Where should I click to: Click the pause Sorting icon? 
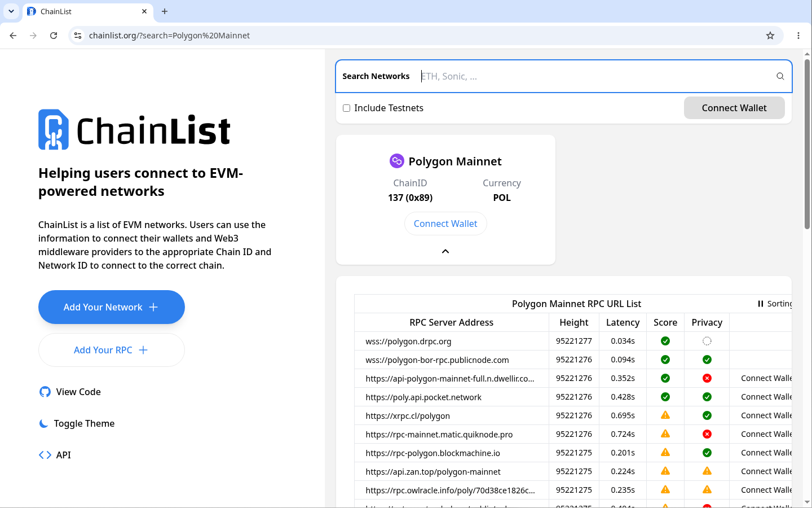pyautogui.click(x=761, y=304)
